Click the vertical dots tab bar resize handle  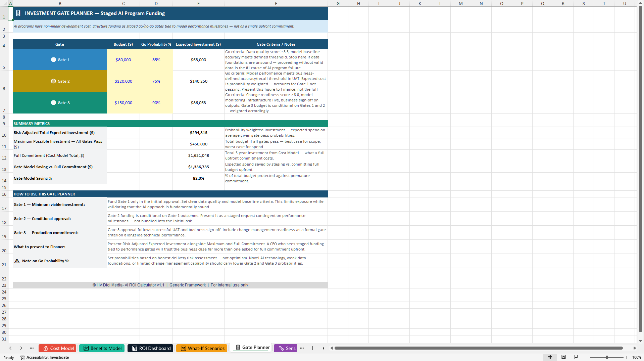coord(324,349)
